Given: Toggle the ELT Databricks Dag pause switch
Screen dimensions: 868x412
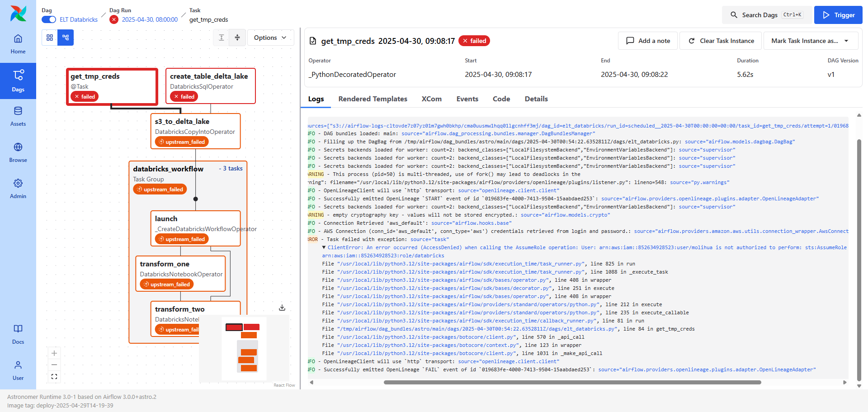Looking at the screenshot, I should pyautogui.click(x=49, y=19).
